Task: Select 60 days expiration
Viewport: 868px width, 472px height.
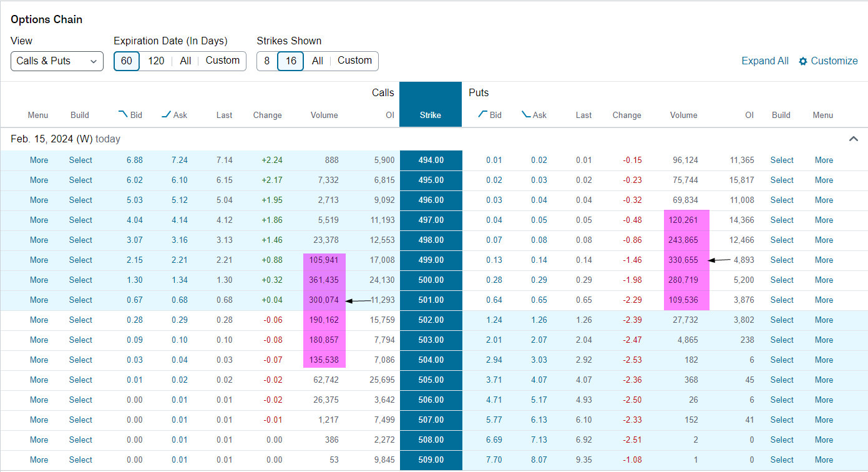Action: pos(127,61)
